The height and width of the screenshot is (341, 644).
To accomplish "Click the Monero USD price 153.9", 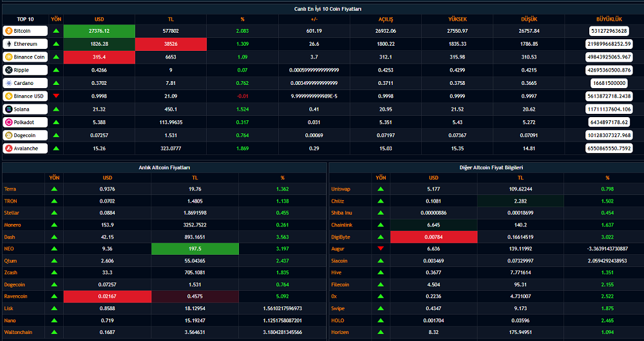I will (107, 225).
